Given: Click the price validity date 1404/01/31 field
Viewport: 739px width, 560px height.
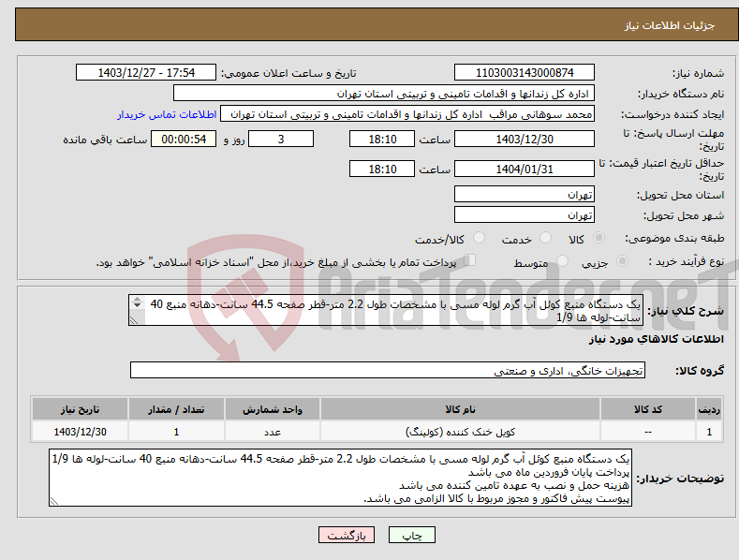Looking at the screenshot, I should [x=525, y=169].
